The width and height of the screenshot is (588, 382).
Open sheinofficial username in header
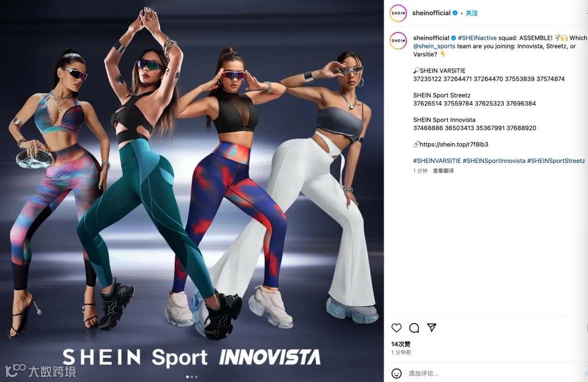(431, 13)
